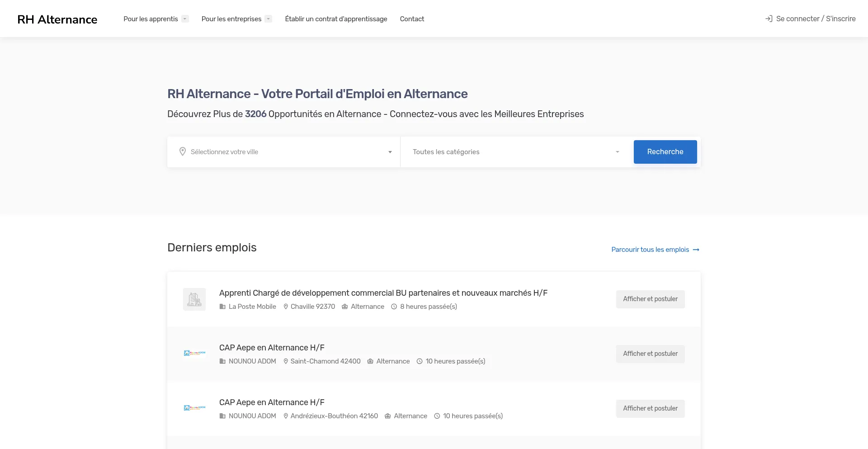
Task: Click the NOUNOU ADOM logo for Andrézieux-Bouthéon job
Action: click(x=194, y=408)
